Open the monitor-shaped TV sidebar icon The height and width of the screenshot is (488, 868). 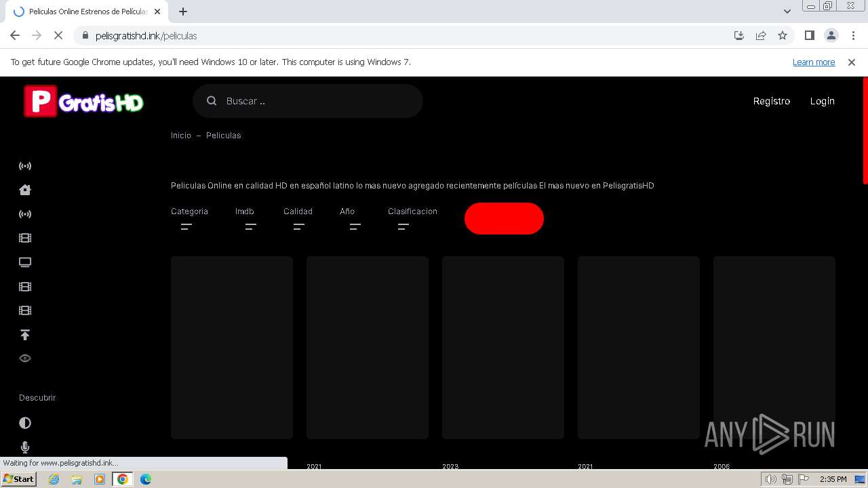click(x=25, y=262)
